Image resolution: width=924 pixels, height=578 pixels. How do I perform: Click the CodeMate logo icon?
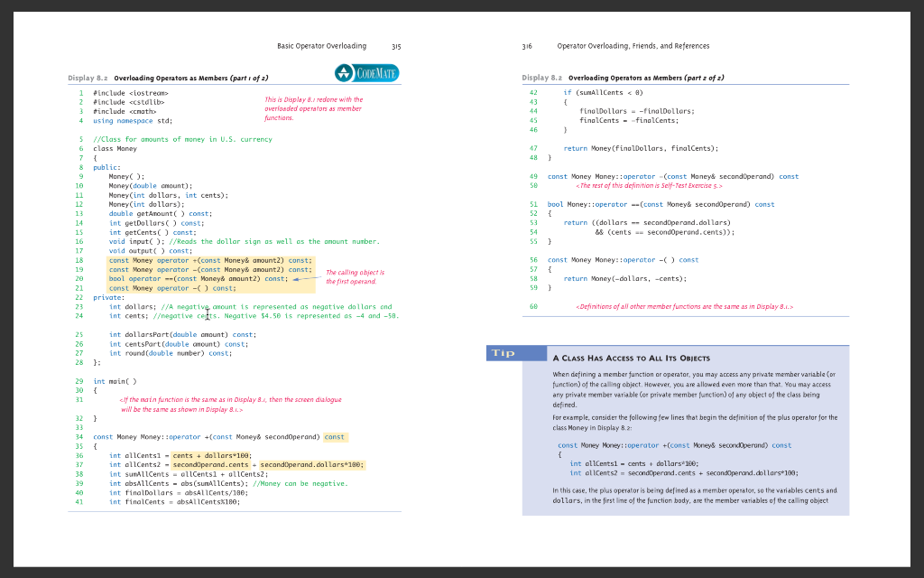click(366, 73)
